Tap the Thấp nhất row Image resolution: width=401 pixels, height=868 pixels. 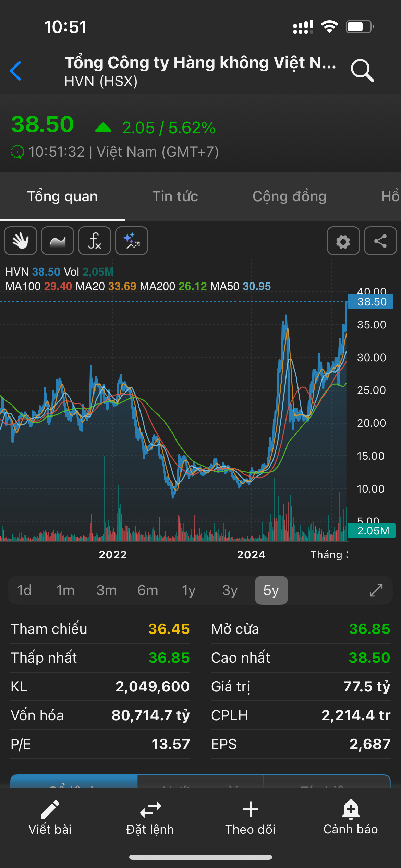[100, 658]
